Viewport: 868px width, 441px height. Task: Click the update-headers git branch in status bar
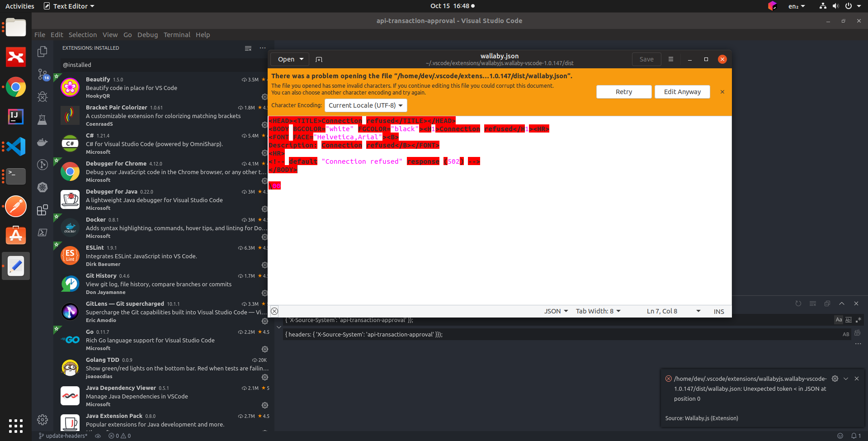pos(63,436)
